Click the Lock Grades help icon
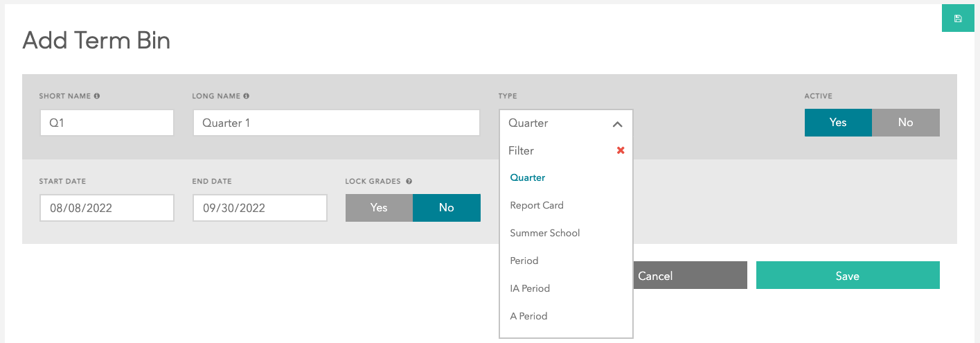 tap(409, 182)
